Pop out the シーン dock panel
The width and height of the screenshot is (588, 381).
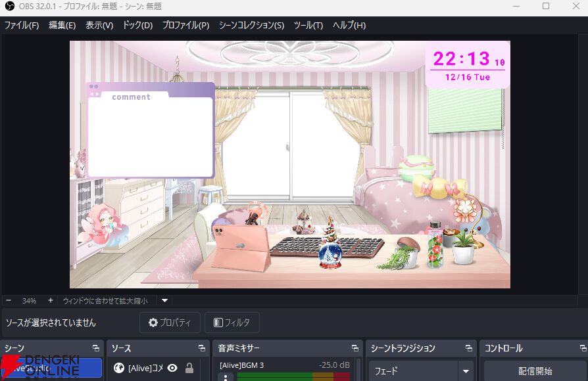pos(96,348)
